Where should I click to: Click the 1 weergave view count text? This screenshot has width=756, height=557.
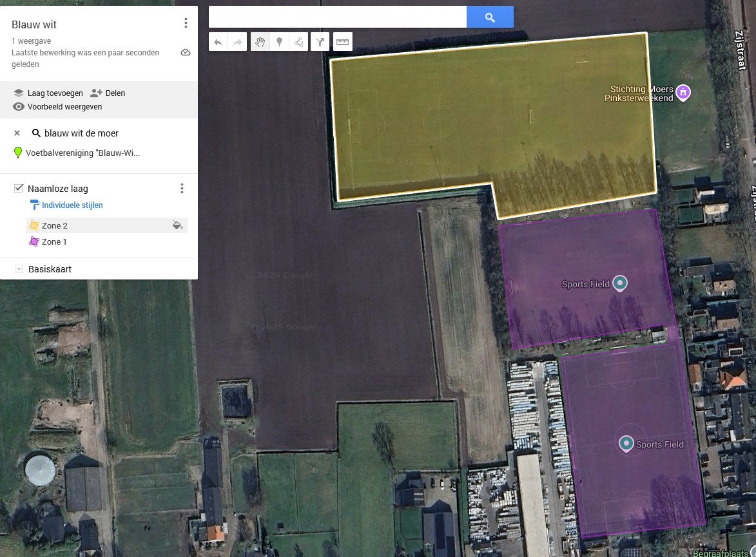[32, 41]
